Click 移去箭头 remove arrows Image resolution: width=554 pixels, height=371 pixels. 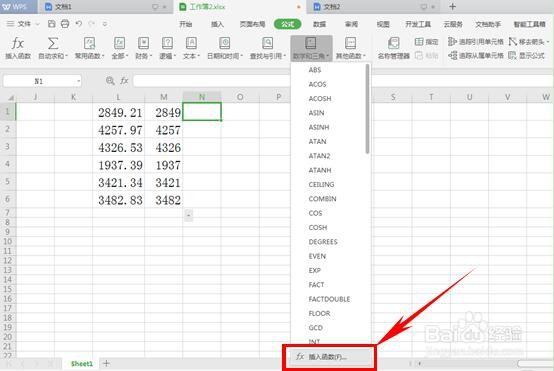click(526, 42)
